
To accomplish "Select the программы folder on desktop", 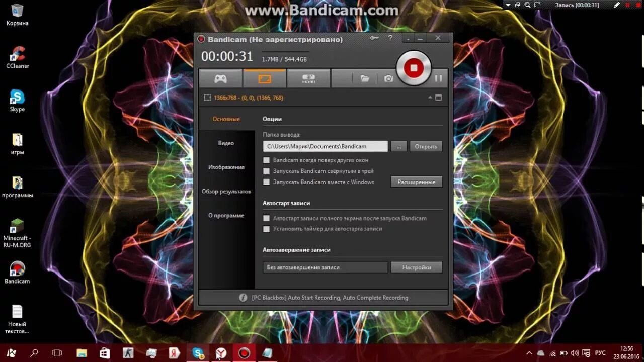I will pos(17,187).
